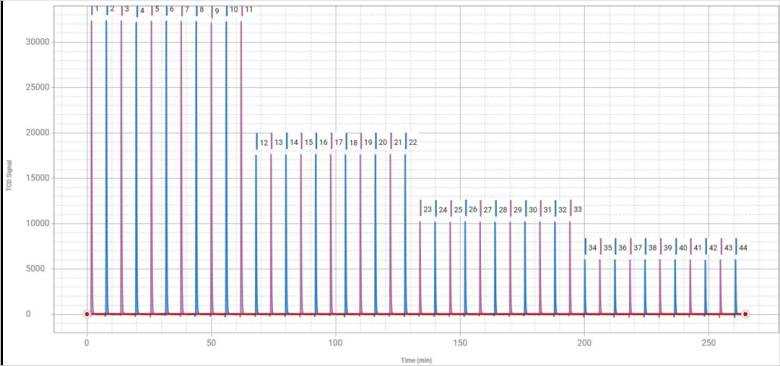Click peak label 31
This screenshot has height=366, width=780.
point(548,210)
